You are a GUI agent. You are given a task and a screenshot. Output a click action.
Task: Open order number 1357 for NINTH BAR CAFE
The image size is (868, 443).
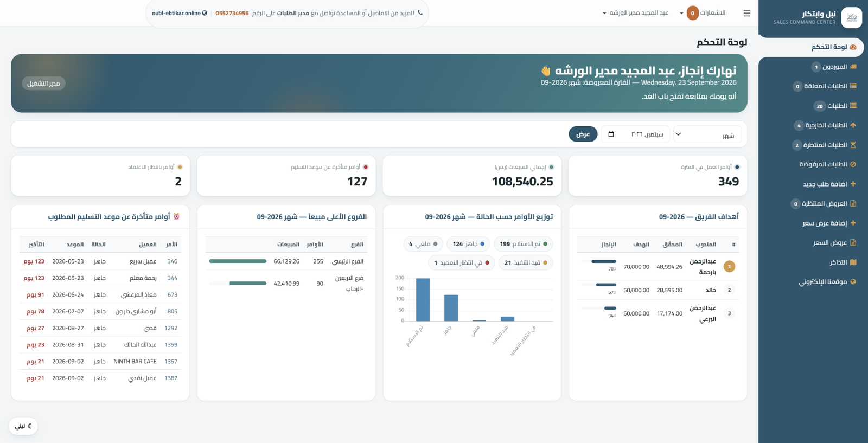171,361
